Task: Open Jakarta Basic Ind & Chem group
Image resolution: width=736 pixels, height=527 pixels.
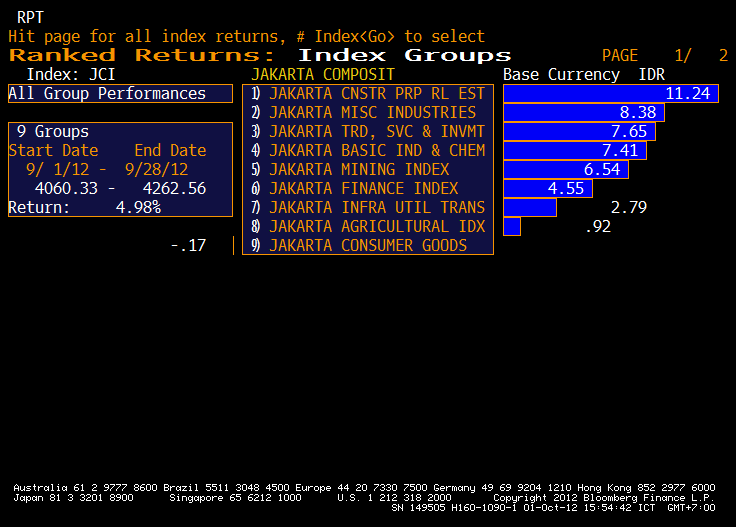Action: (x=376, y=151)
